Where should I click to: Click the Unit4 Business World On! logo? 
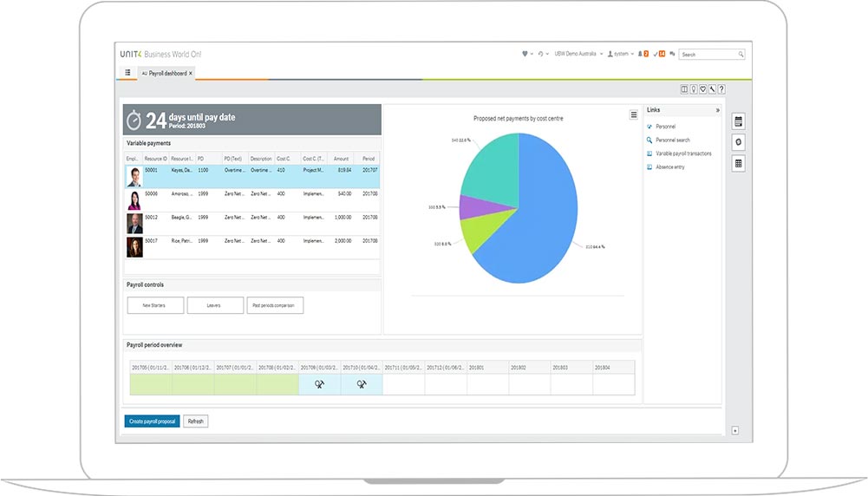pos(160,55)
